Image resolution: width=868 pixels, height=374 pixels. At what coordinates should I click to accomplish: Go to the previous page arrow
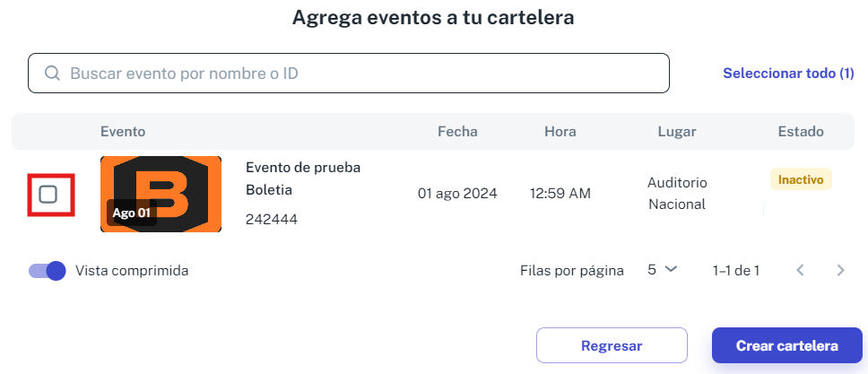coord(799,270)
